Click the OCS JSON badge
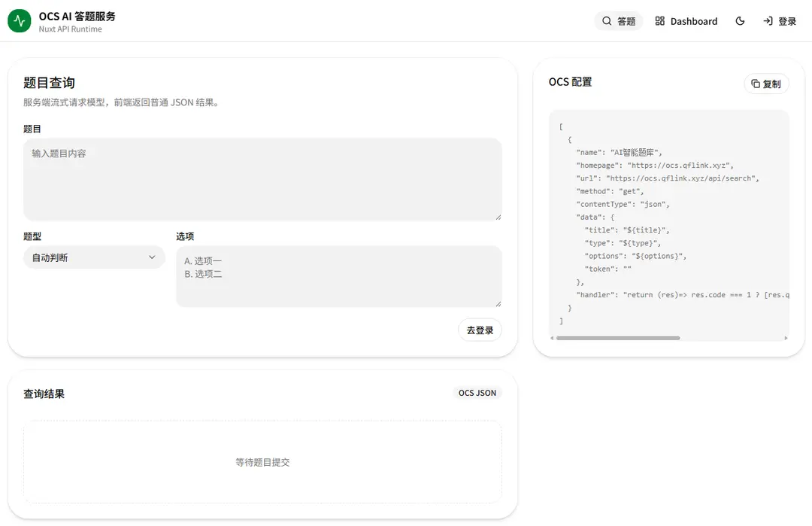The height and width of the screenshot is (526, 812). click(477, 393)
